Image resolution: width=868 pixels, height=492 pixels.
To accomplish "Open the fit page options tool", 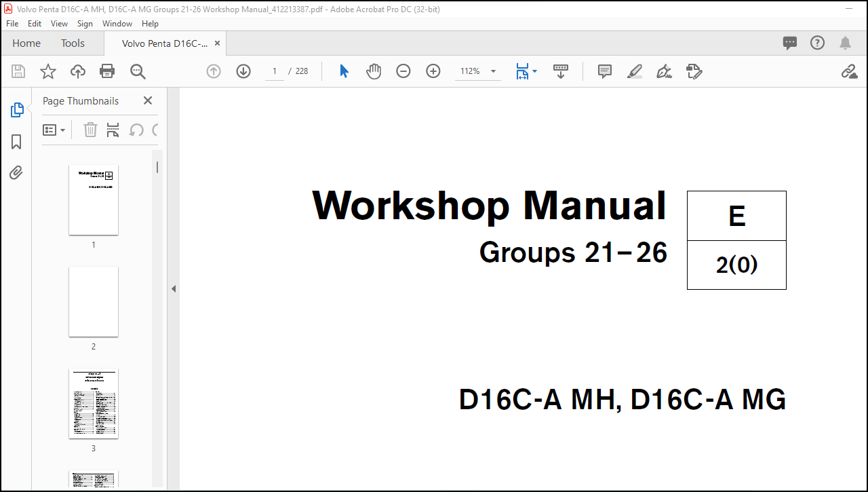I will pos(526,71).
